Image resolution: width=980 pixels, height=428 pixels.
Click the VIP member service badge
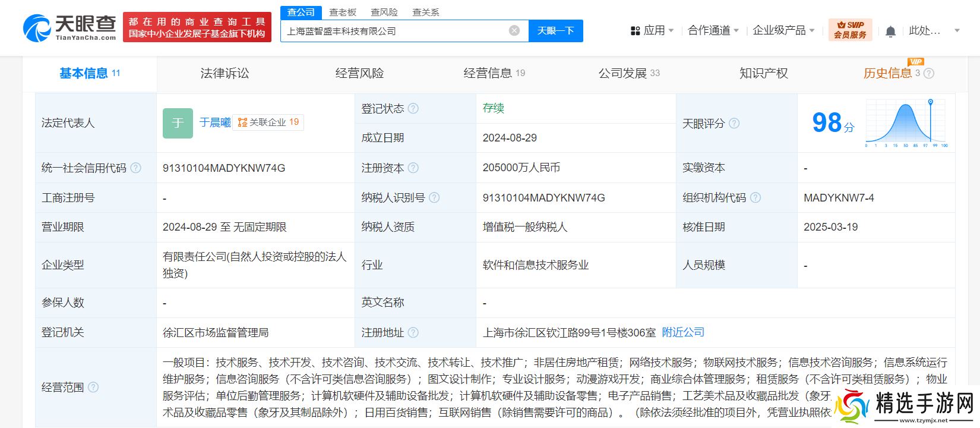tap(850, 30)
